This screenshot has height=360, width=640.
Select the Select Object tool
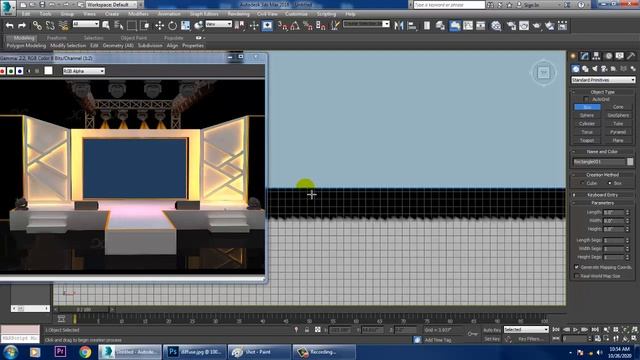point(106,26)
